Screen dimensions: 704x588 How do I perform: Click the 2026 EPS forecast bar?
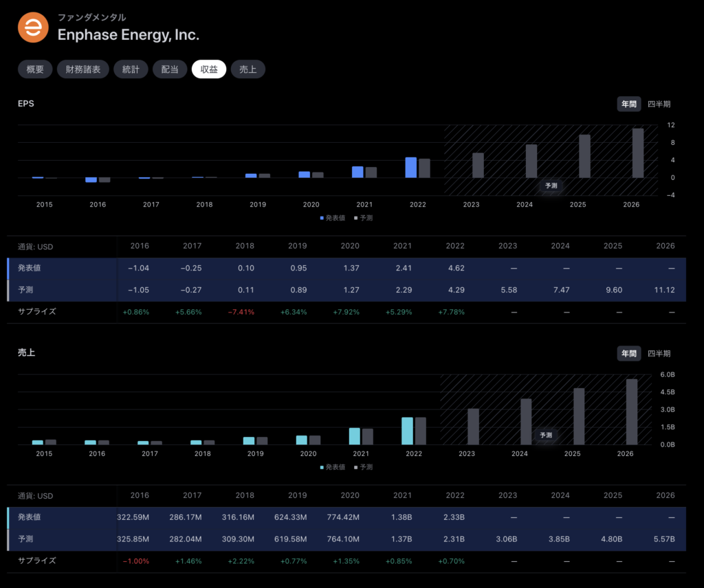[x=638, y=153]
